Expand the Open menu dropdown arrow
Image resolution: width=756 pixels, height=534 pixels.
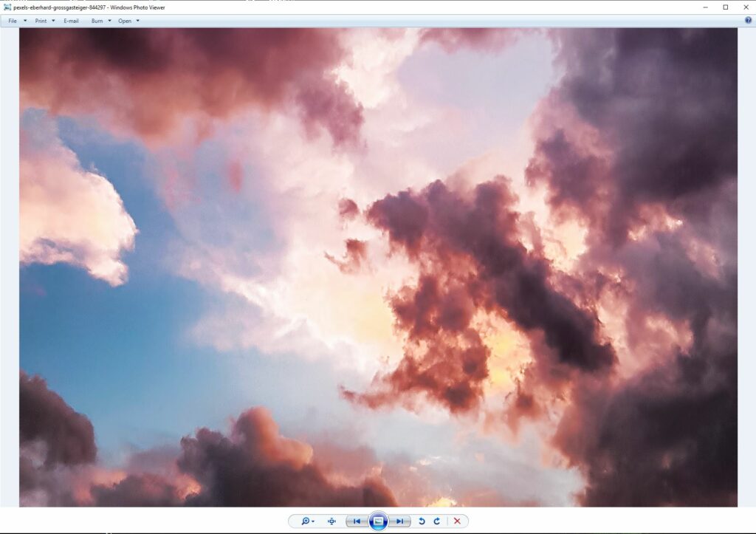[x=137, y=20]
